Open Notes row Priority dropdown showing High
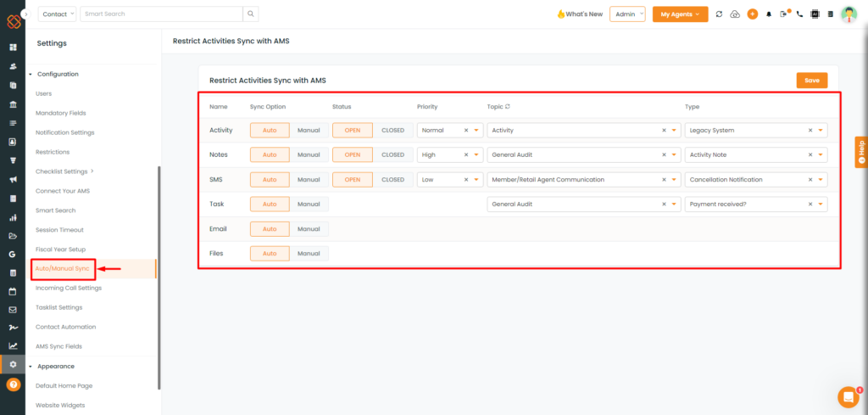This screenshot has height=415, width=868. [x=450, y=154]
